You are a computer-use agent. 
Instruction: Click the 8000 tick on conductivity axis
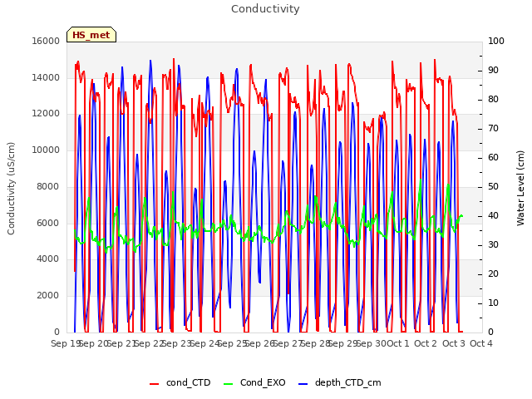pos(48,186)
